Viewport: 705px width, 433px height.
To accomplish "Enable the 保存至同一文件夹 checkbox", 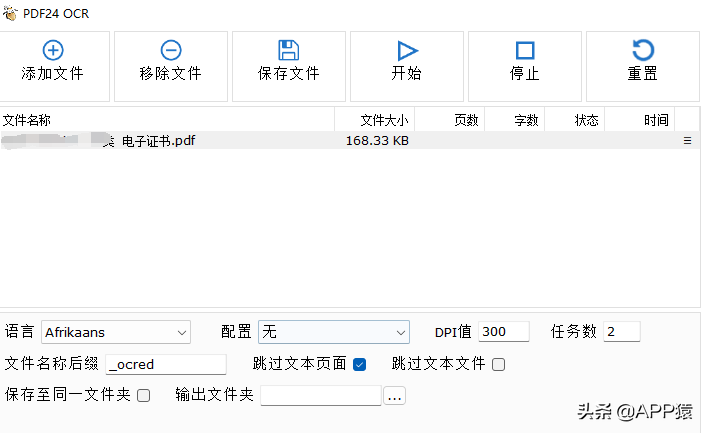I will pos(143,396).
